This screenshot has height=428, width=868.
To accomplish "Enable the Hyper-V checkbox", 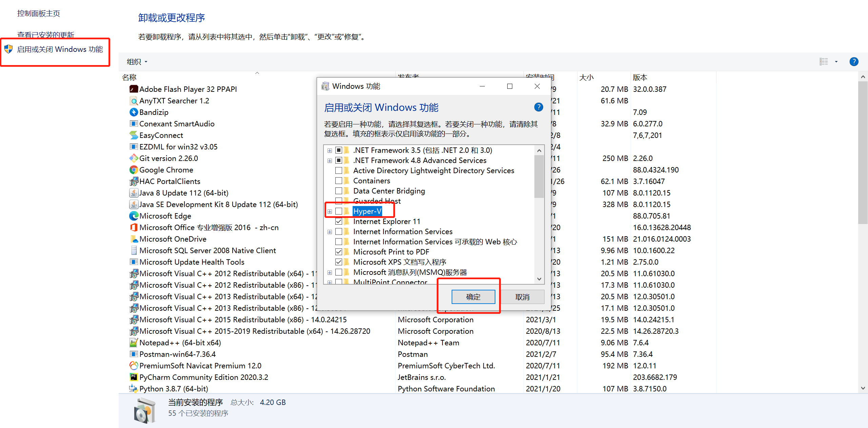I will point(338,211).
